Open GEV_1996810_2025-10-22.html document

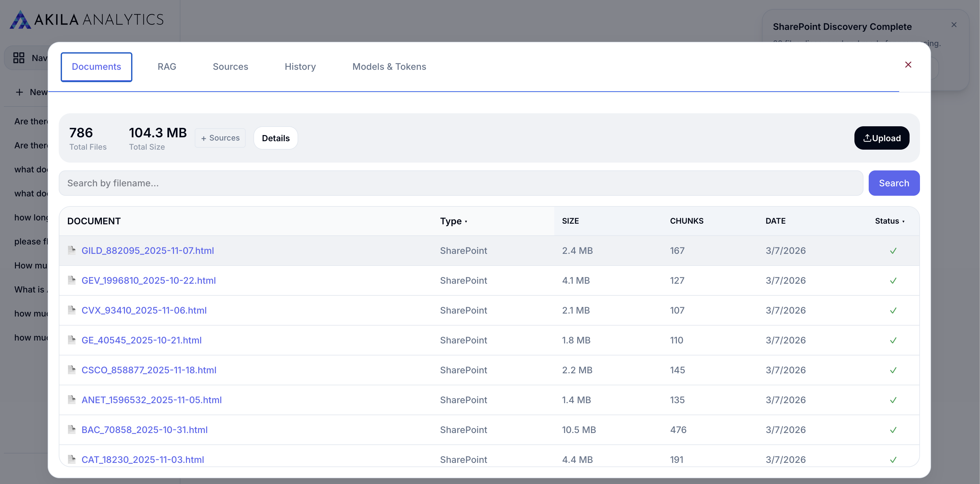click(x=149, y=280)
